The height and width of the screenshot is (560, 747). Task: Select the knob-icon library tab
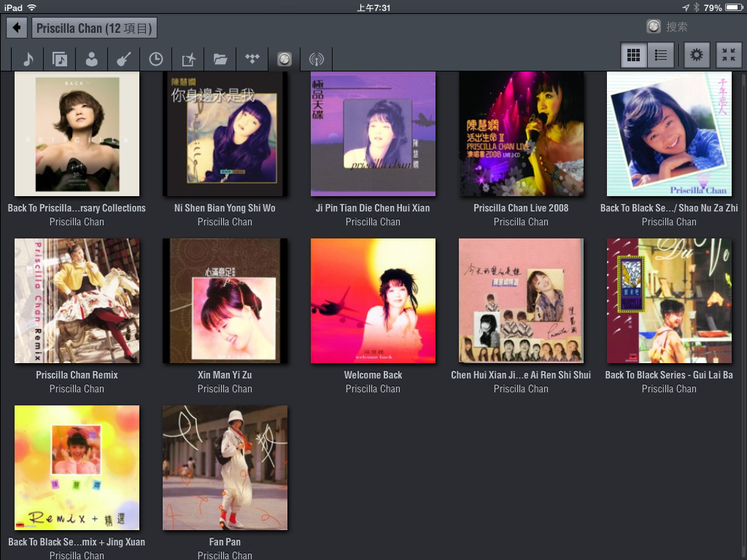pos(285,59)
